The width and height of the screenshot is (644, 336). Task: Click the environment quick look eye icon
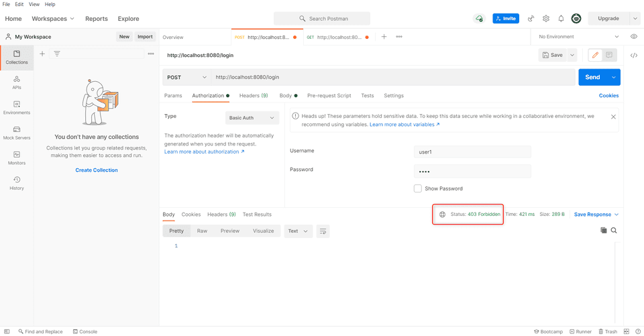point(634,37)
